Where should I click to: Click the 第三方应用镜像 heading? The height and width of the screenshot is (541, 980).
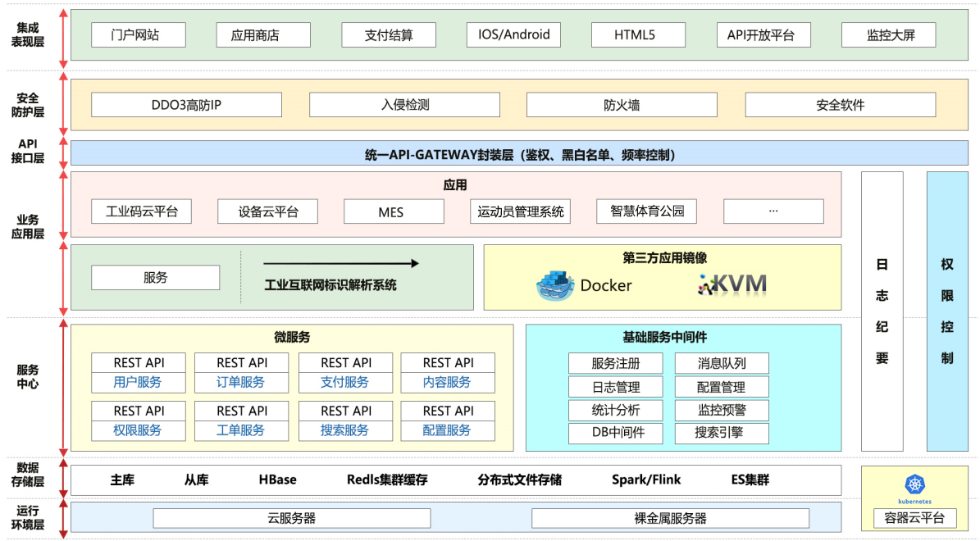664,257
